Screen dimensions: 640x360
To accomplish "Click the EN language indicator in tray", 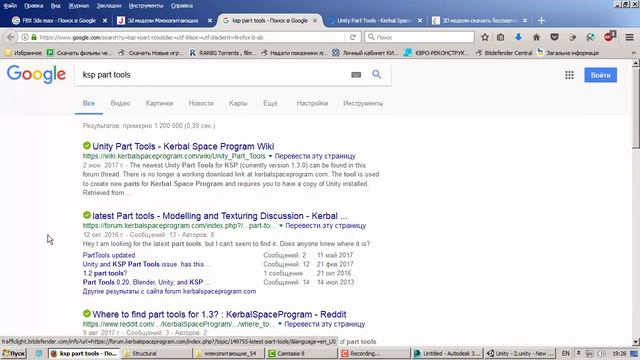I will [565, 353].
